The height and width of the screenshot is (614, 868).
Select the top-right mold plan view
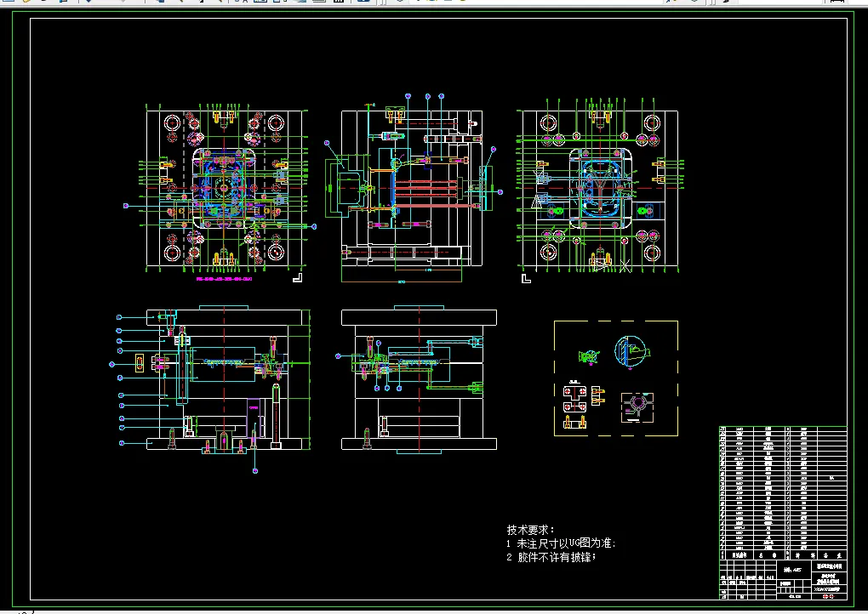pos(600,187)
